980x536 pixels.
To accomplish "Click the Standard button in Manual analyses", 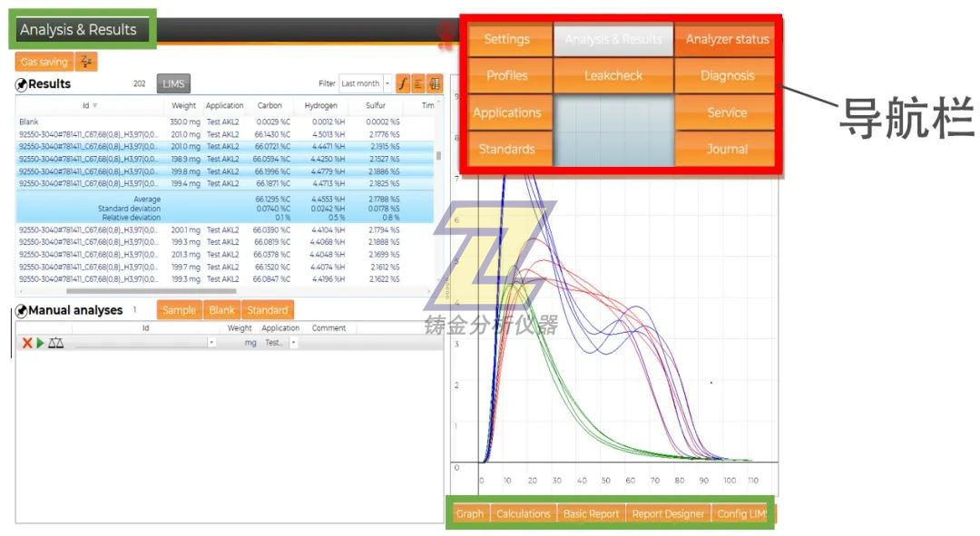I will 267,309.
